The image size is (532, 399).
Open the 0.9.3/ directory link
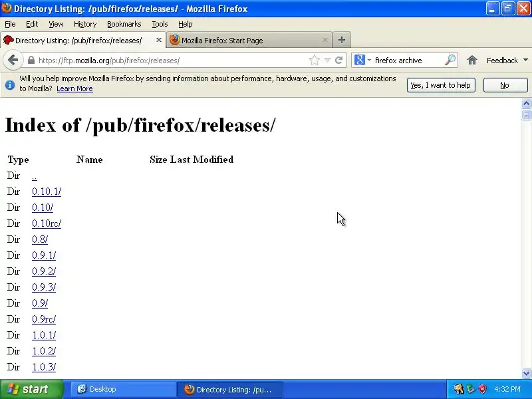point(44,287)
